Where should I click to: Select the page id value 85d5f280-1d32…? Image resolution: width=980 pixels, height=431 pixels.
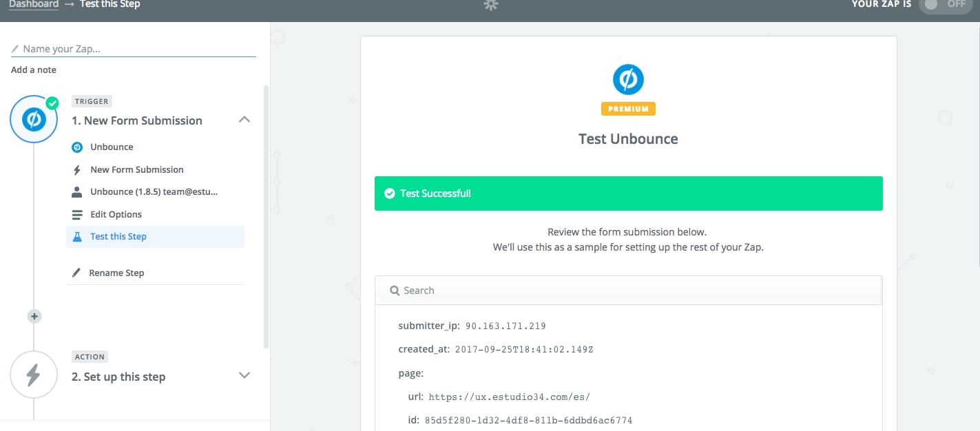528,421
